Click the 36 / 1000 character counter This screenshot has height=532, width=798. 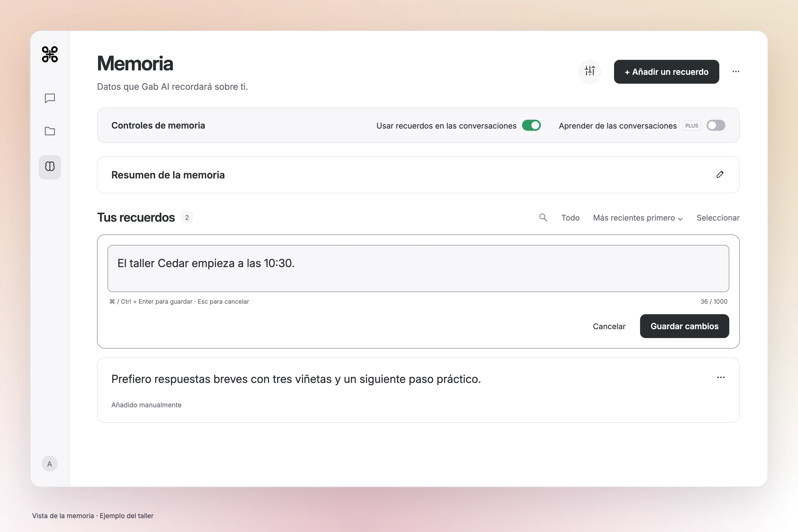[714, 301]
